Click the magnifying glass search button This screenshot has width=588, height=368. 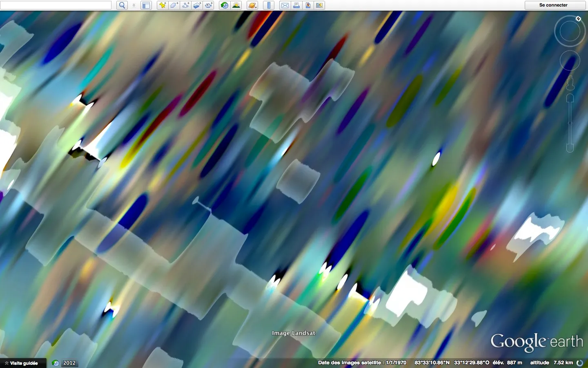(x=122, y=5)
